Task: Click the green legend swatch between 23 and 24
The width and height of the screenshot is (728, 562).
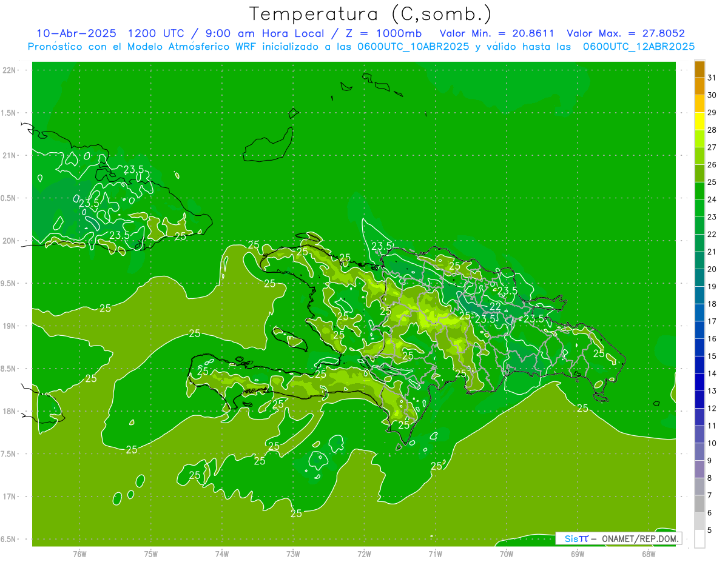Action: 699,208
